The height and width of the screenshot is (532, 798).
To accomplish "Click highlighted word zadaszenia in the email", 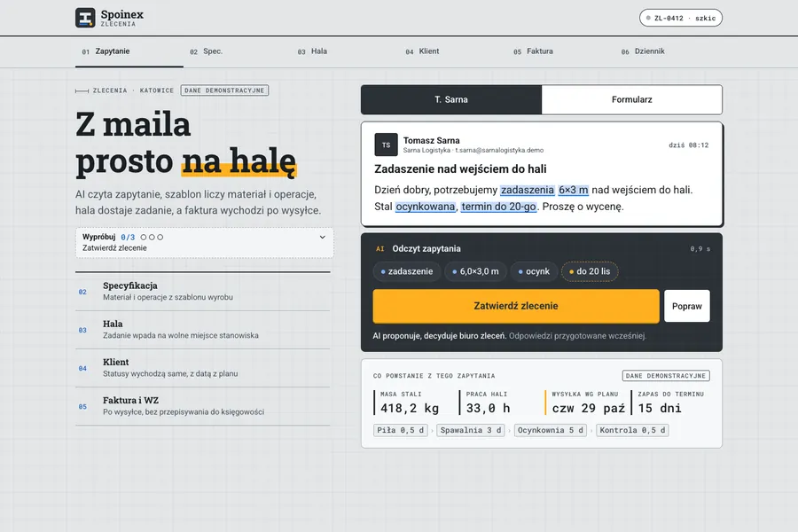I will 528,190.
